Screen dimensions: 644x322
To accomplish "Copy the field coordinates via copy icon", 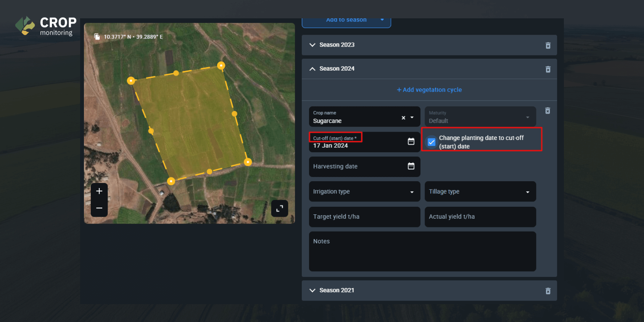I will (x=97, y=37).
